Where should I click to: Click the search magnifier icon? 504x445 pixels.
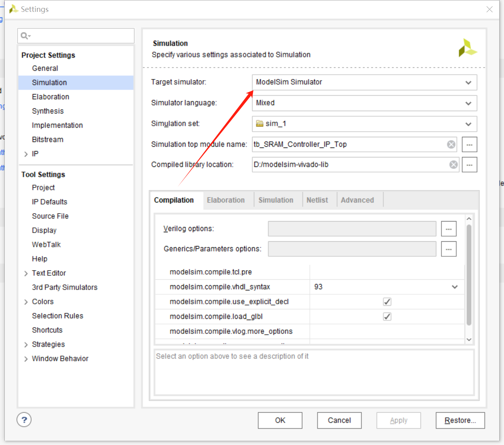(x=25, y=36)
